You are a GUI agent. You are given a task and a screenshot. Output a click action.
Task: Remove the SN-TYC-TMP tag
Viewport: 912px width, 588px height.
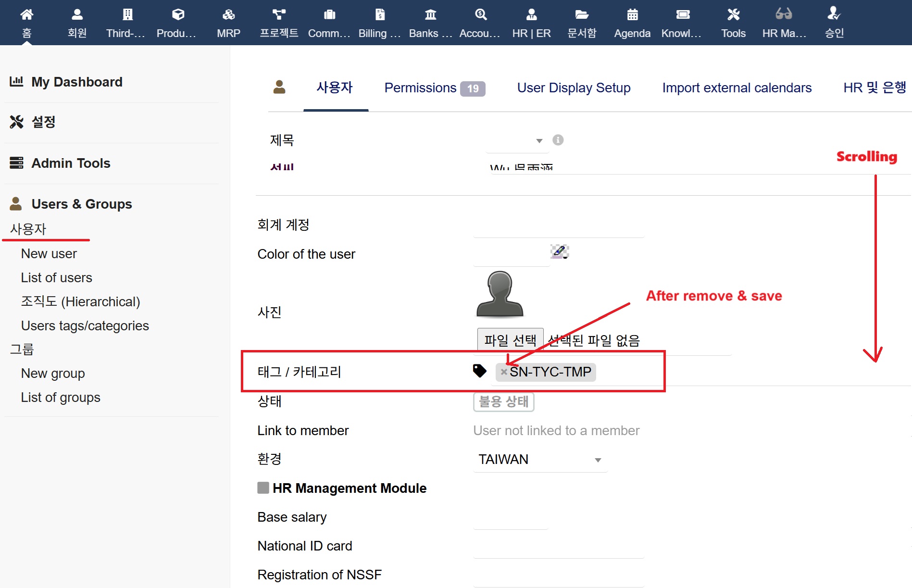tap(504, 372)
